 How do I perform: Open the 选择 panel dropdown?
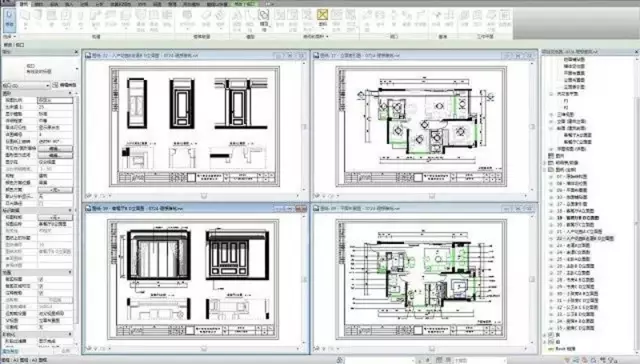tap(10, 37)
